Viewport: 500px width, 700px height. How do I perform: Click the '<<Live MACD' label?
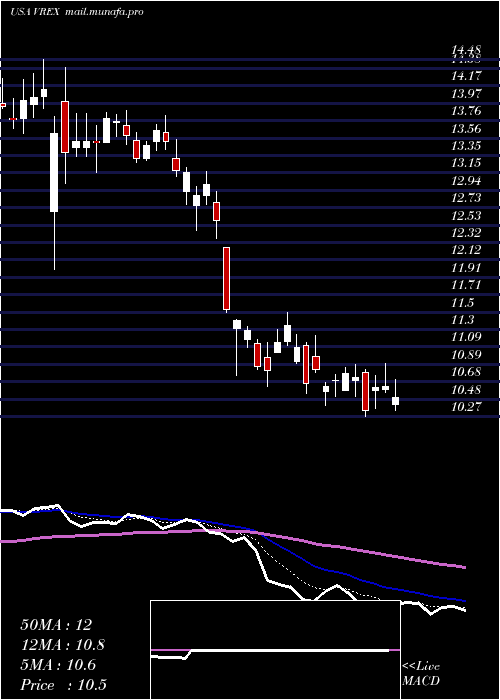[x=421, y=674]
